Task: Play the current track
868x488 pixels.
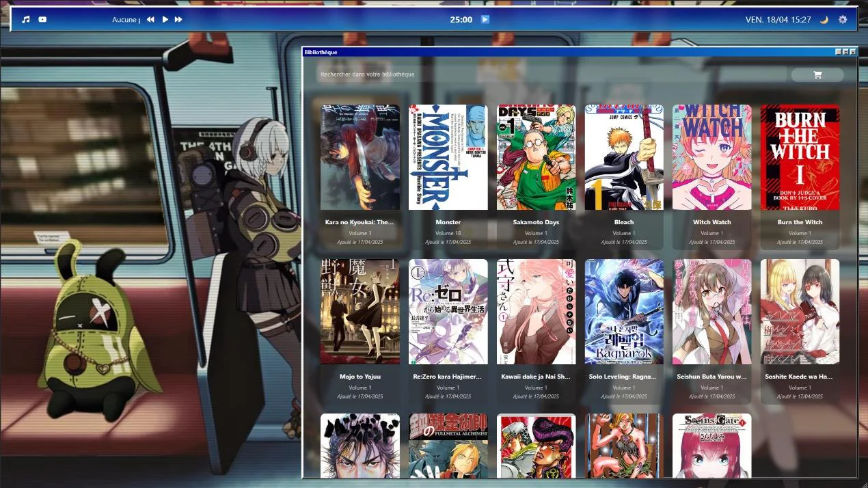Action: 165,20
